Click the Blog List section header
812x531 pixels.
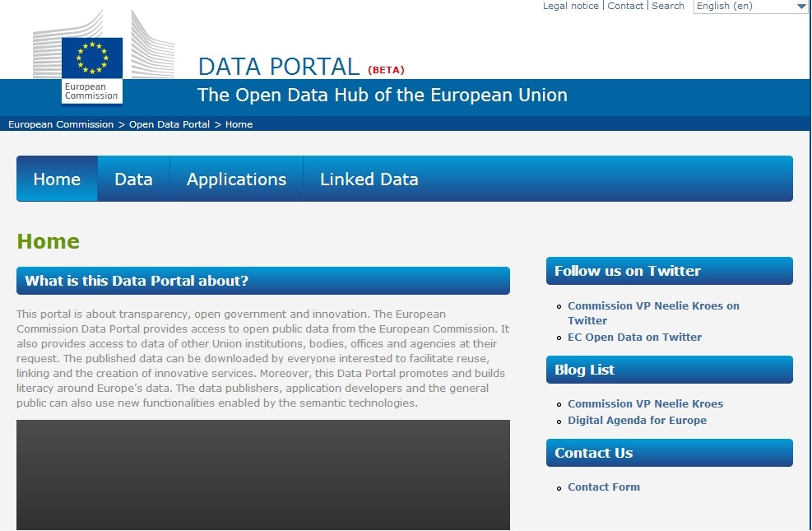584,370
